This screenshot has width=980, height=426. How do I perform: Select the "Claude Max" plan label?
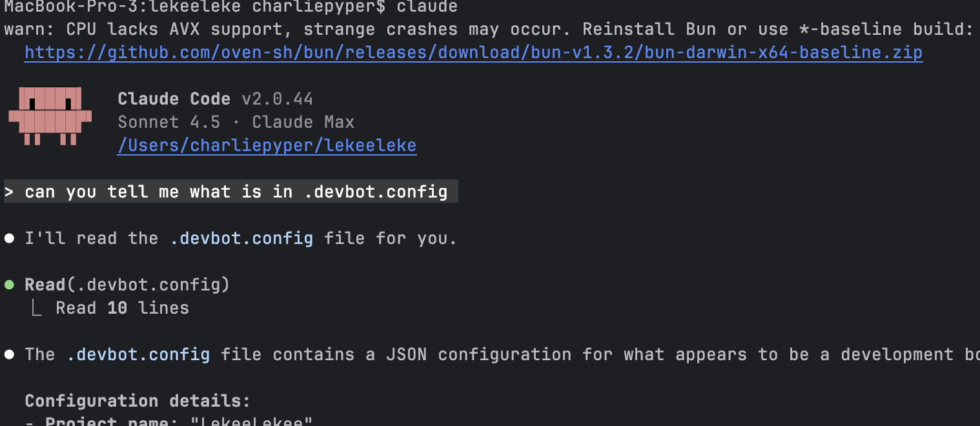(303, 122)
